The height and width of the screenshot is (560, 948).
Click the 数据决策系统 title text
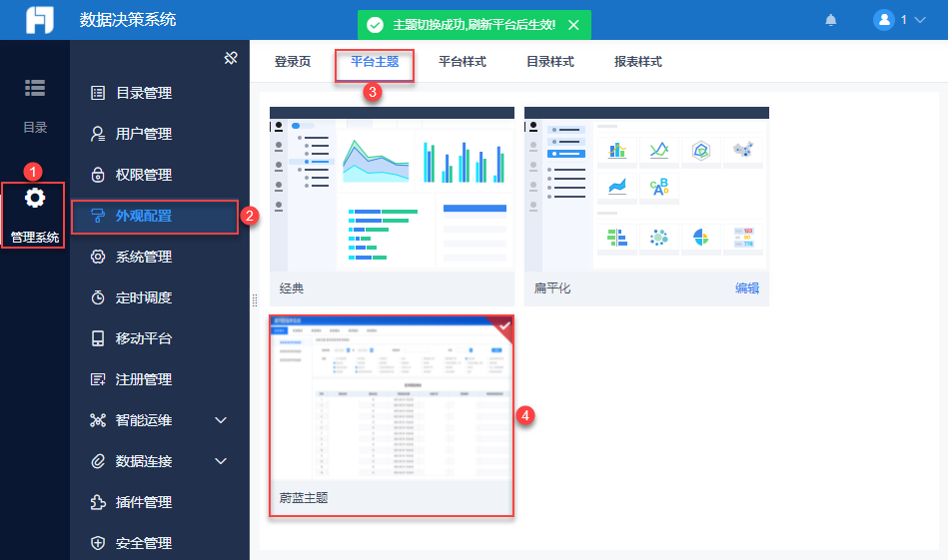pos(128,20)
